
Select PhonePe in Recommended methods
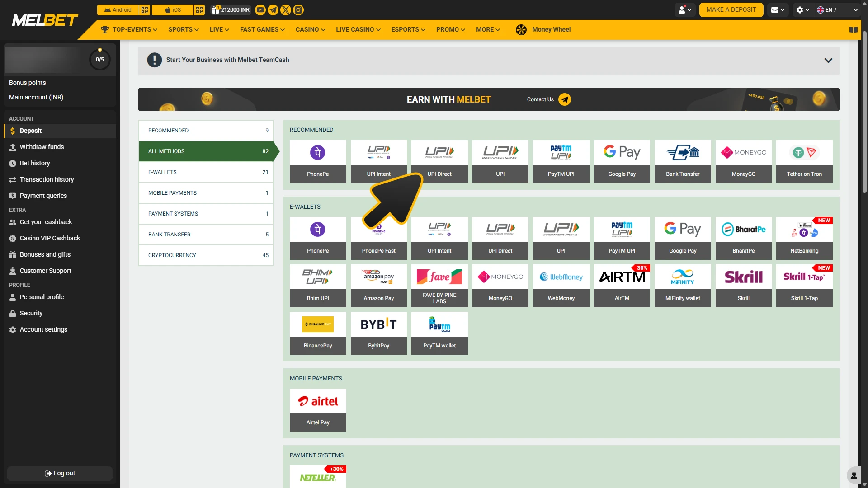click(318, 161)
